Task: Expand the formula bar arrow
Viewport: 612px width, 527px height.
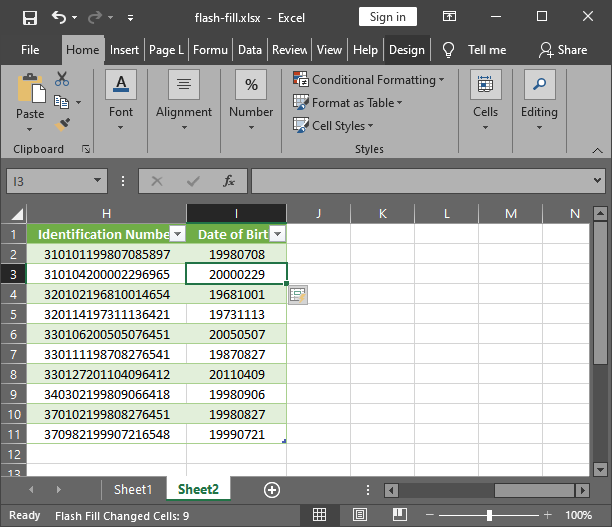Action: pos(597,180)
